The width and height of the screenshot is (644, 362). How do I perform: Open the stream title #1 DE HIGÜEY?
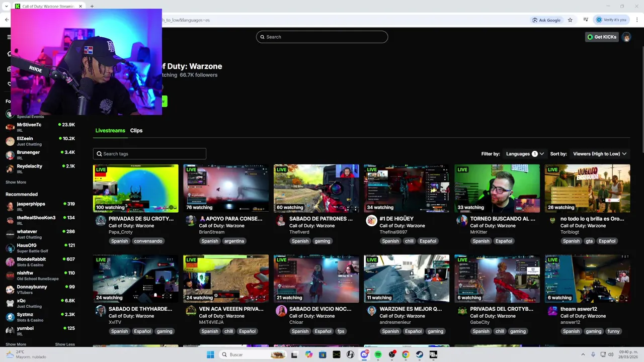396,219
